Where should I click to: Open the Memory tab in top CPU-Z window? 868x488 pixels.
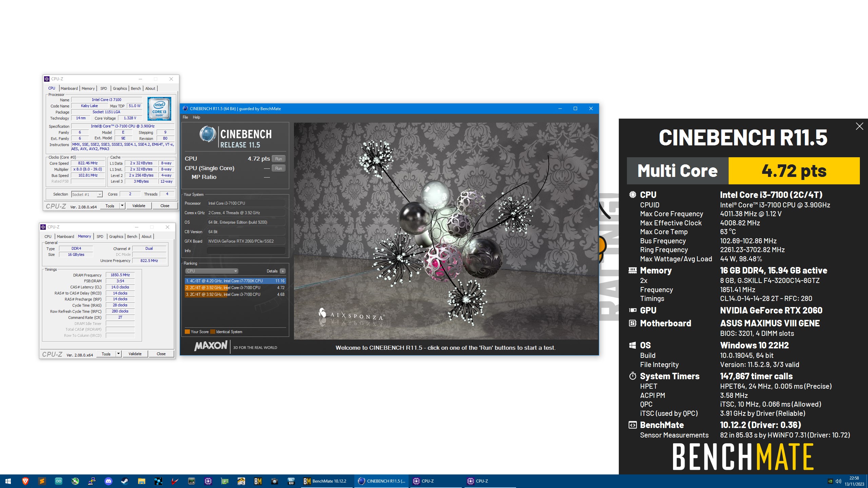pyautogui.click(x=88, y=88)
